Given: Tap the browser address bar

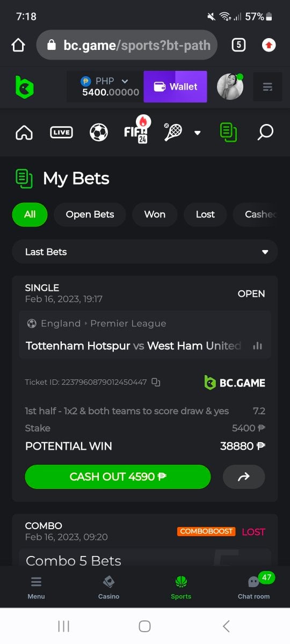Looking at the screenshot, I should 127,45.
